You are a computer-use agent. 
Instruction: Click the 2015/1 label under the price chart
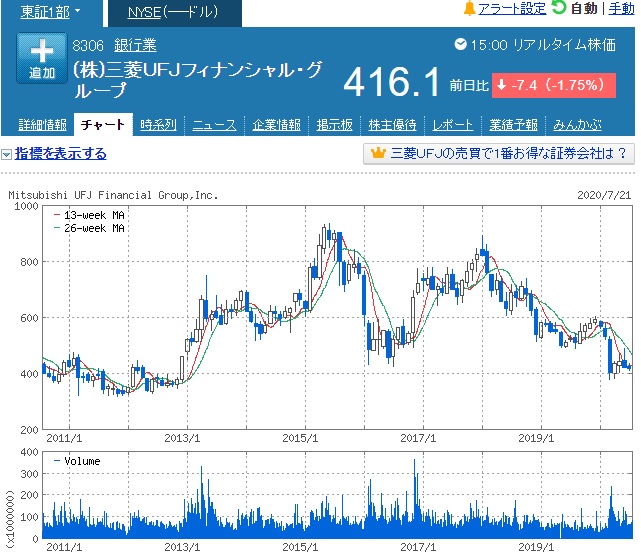(x=300, y=438)
